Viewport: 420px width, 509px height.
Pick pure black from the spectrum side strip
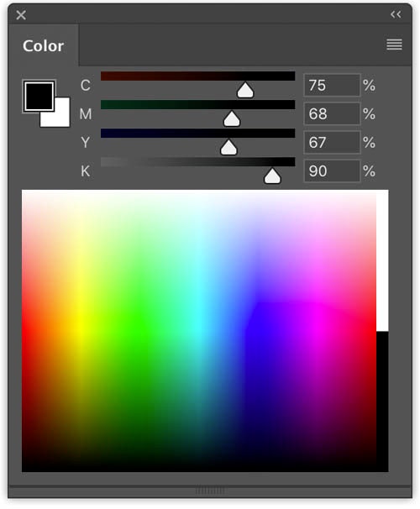pyautogui.click(x=382, y=401)
